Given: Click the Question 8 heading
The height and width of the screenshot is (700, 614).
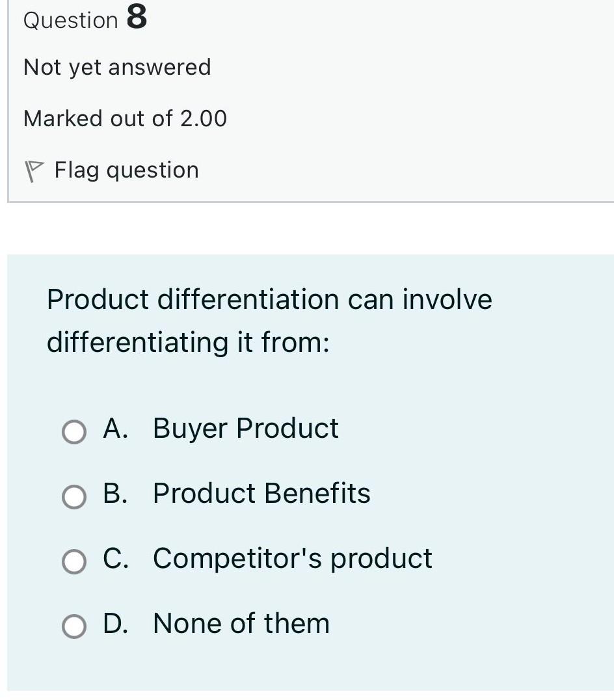Looking at the screenshot, I should point(83,18).
